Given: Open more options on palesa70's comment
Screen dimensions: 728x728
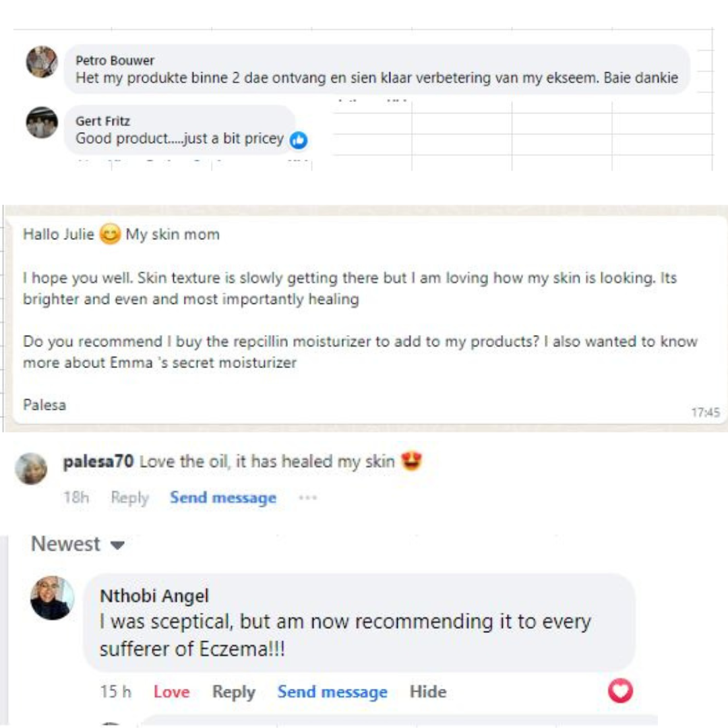Looking at the screenshot, I should (x=307, y=497).
